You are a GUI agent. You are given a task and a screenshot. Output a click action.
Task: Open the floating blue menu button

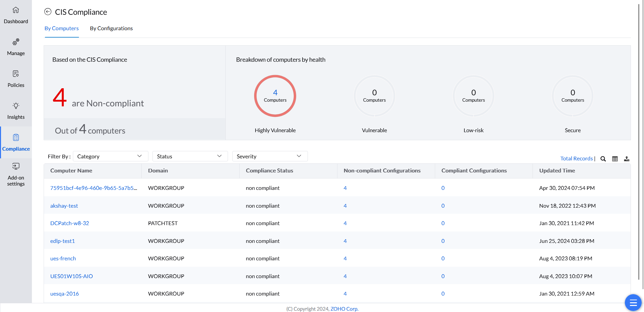point(633,303)
